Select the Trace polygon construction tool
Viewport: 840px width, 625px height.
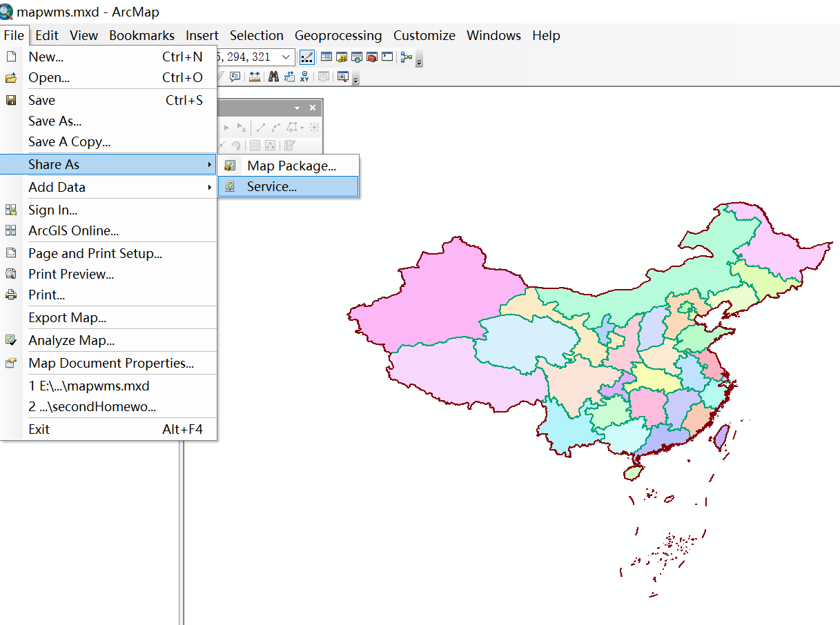coord(292,128)
